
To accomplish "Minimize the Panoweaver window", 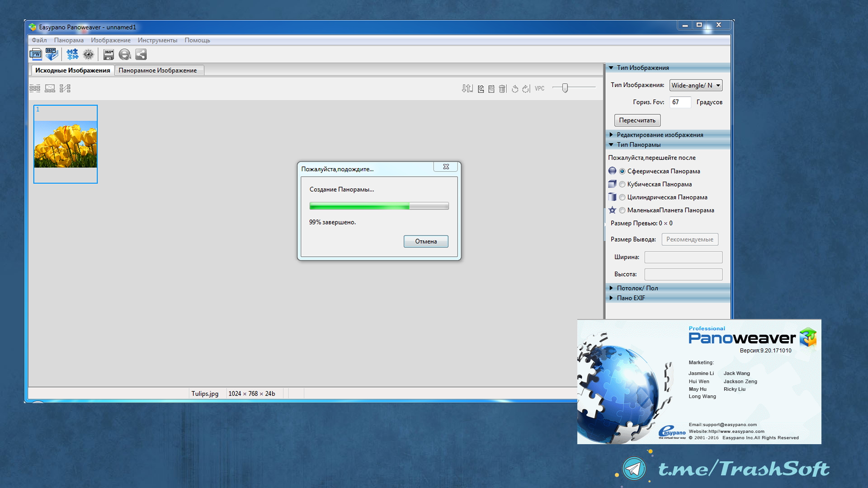I will [685, 25].
